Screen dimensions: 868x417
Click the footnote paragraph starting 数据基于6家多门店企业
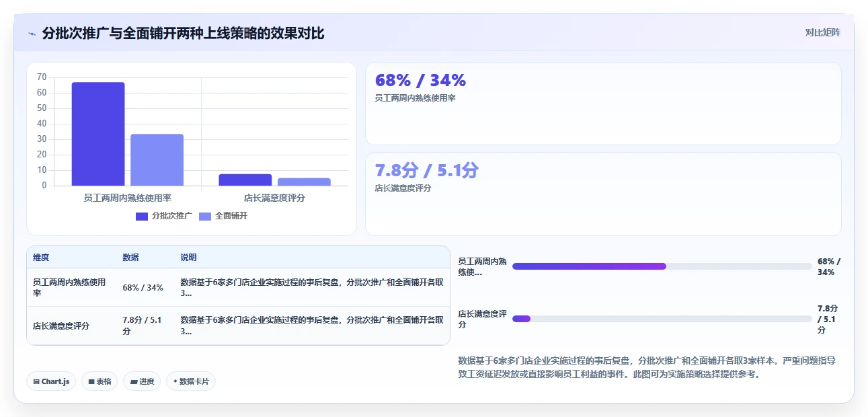coord(647,367)
